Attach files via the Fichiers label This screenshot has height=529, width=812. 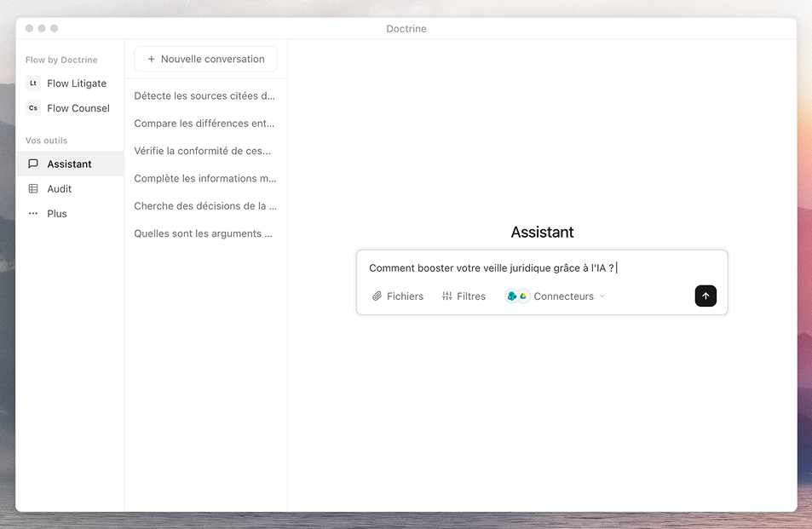(x=405, y=296)
